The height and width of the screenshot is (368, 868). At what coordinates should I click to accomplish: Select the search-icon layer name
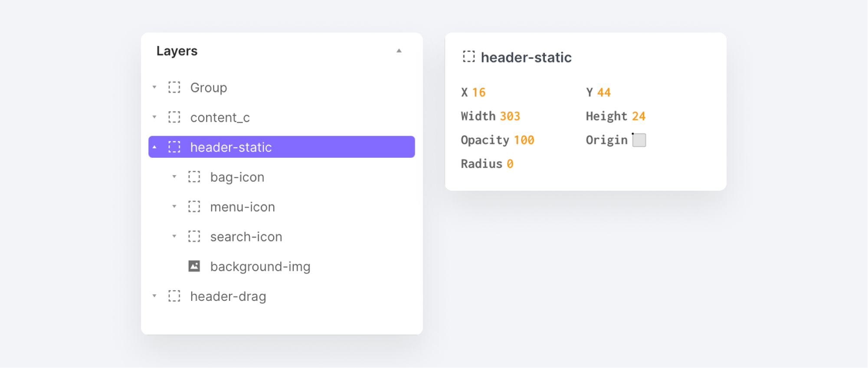click(x=246, y=237)
